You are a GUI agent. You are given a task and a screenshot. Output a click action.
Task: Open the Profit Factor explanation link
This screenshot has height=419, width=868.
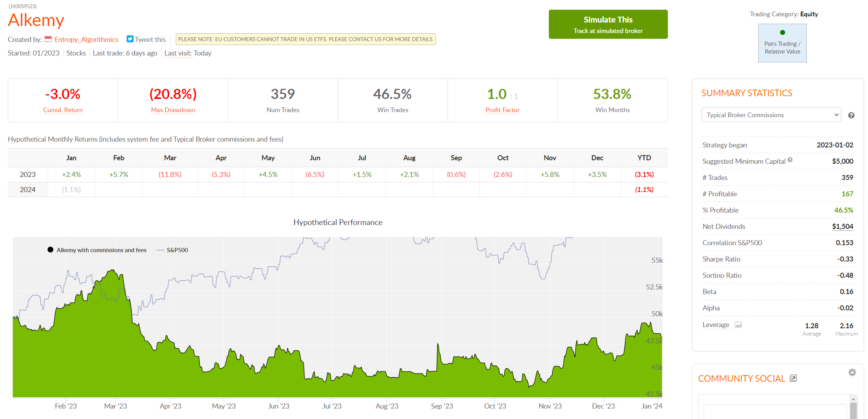(502, 110)
